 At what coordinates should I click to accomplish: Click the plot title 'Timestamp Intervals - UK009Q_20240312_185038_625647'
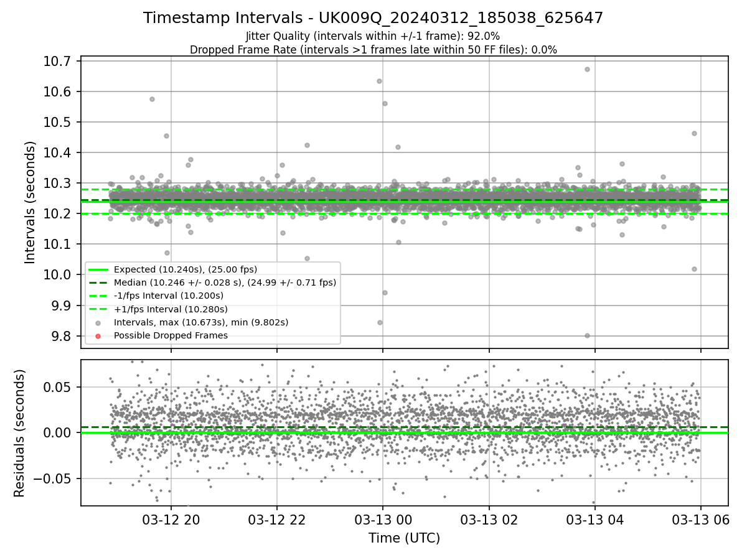tap(374, 18)
